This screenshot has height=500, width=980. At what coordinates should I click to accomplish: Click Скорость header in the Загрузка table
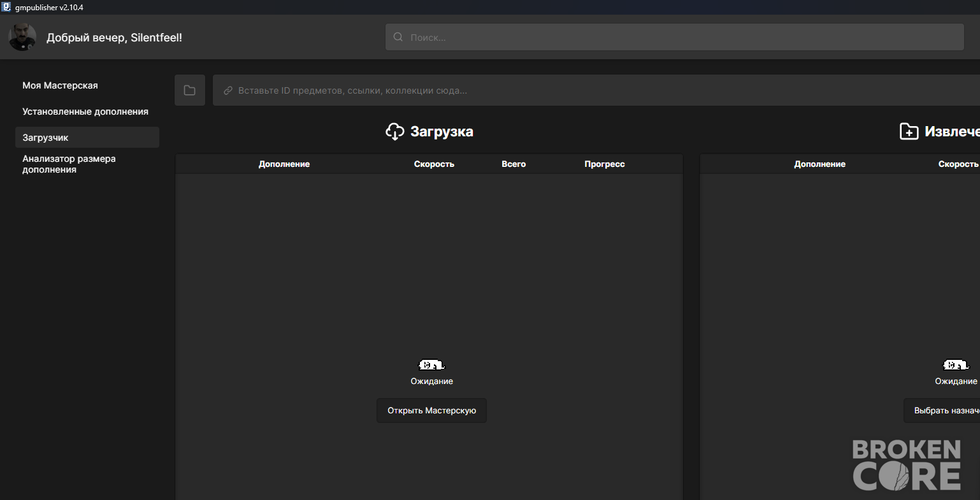point(434,164)
